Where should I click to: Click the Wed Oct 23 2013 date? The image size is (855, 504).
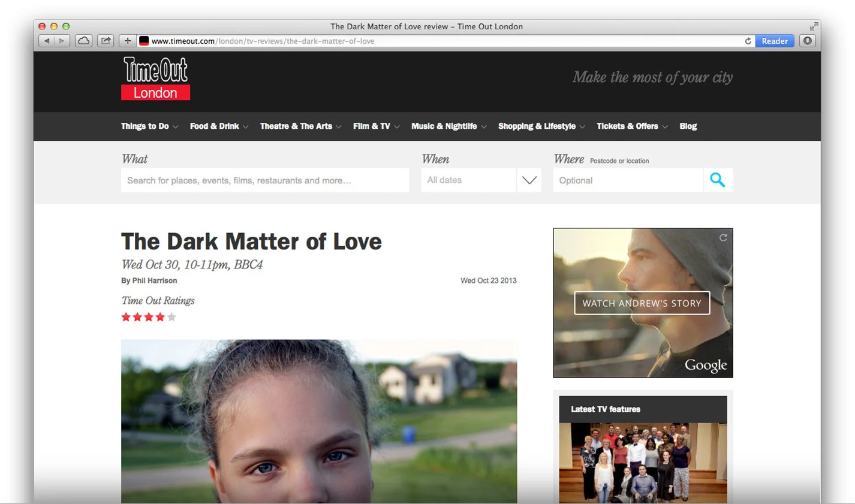pyautogui.click(x=488, y=280)
